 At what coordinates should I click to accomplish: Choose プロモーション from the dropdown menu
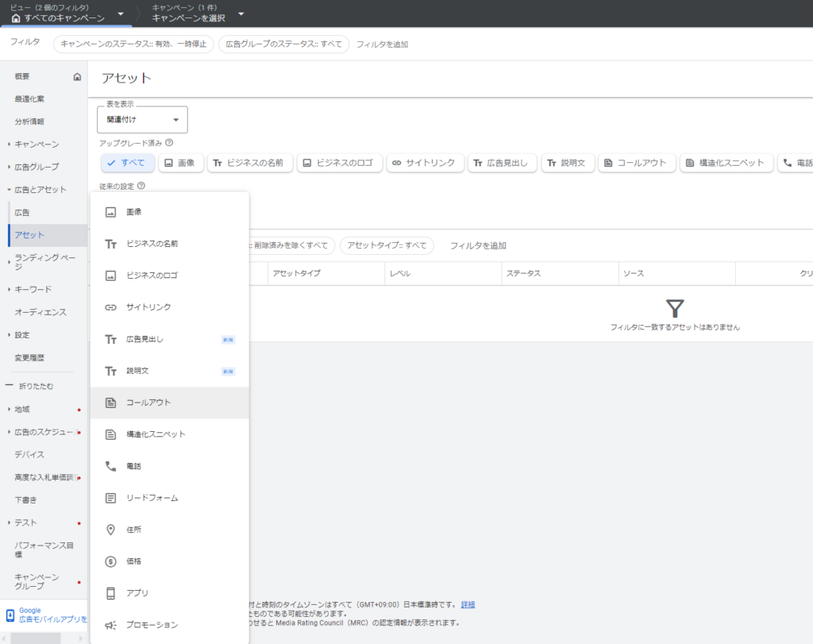click(x=170, y=625)
